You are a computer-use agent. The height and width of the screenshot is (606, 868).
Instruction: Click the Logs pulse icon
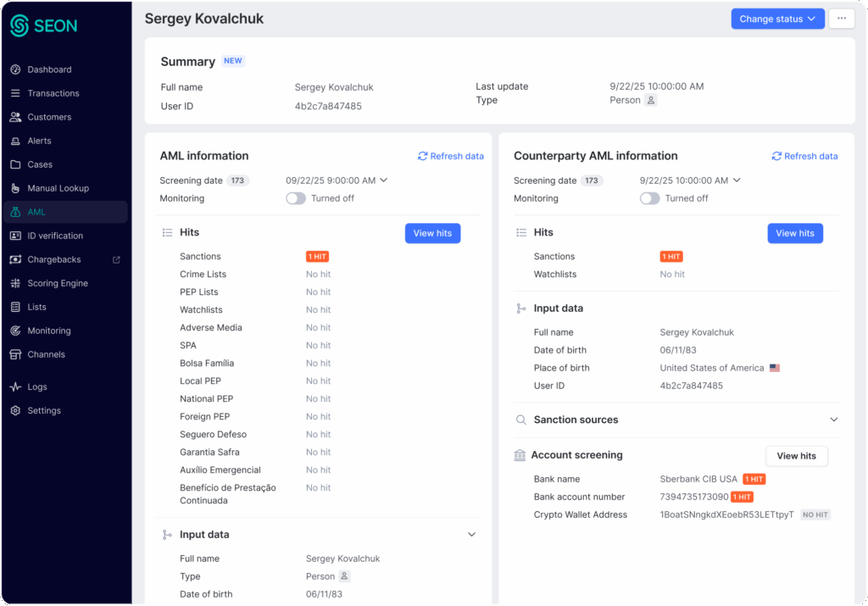point(15,386)
